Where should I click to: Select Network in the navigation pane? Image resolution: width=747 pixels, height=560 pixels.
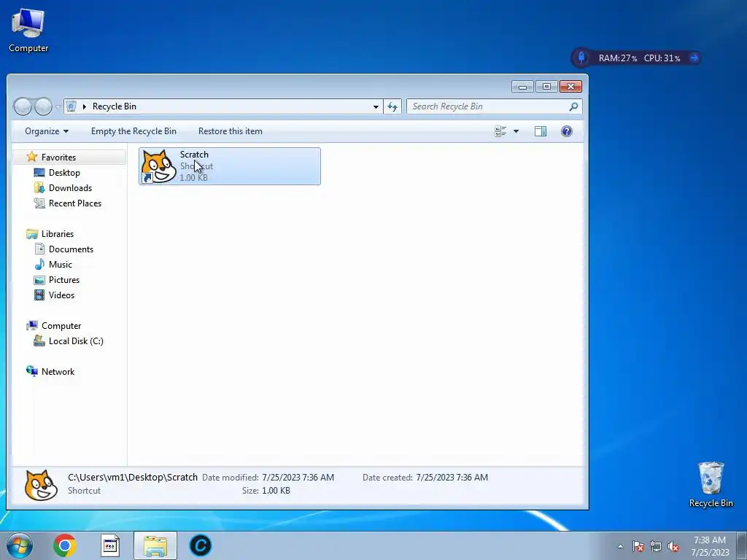[58, 371]
